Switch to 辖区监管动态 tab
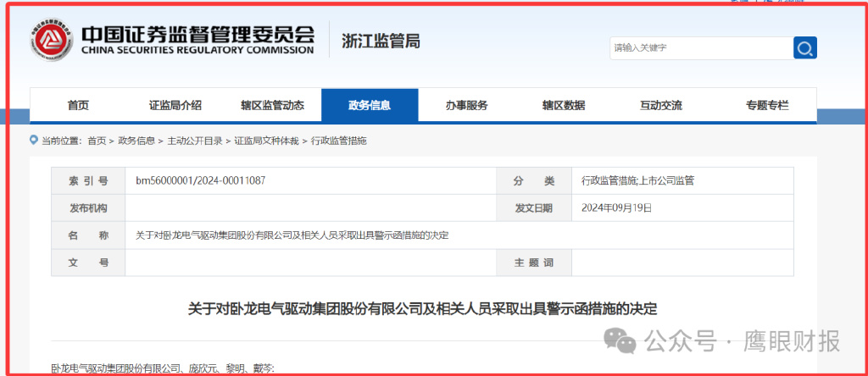Screen dimensions: 868x376 (x=272, y=106)
